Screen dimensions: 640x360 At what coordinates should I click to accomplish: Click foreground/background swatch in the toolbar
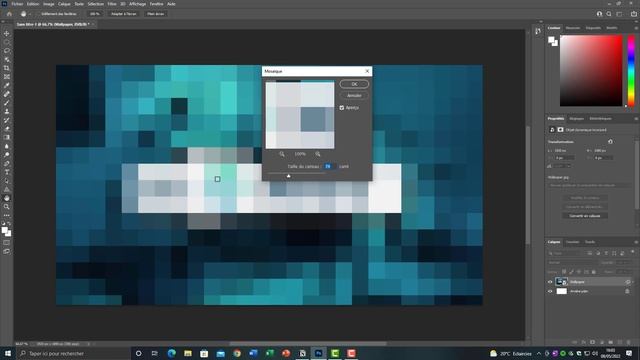point(6,231)
